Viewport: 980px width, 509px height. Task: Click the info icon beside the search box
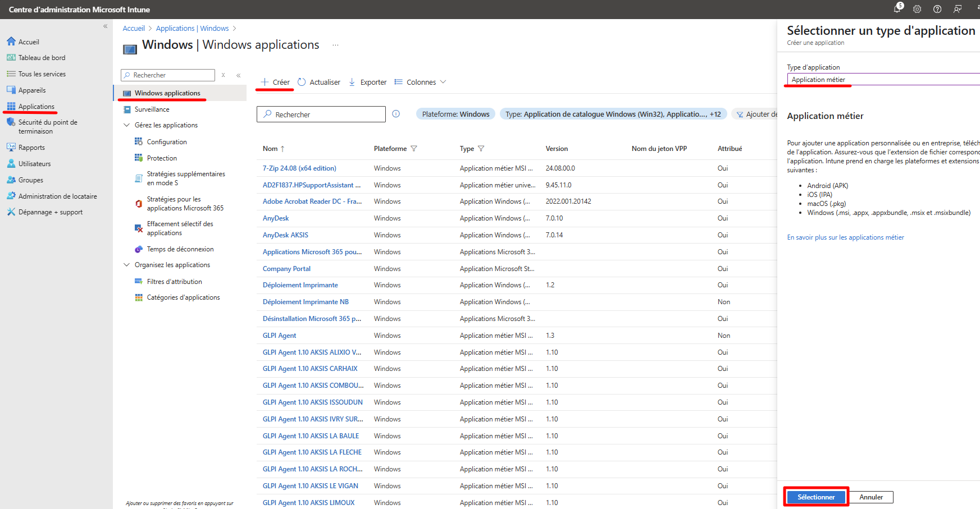[396, 114]
